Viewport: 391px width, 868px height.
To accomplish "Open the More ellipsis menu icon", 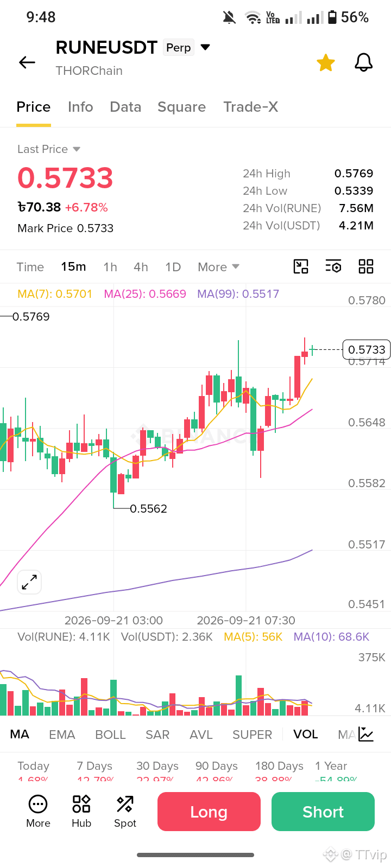I will click(x=38, y=812).
